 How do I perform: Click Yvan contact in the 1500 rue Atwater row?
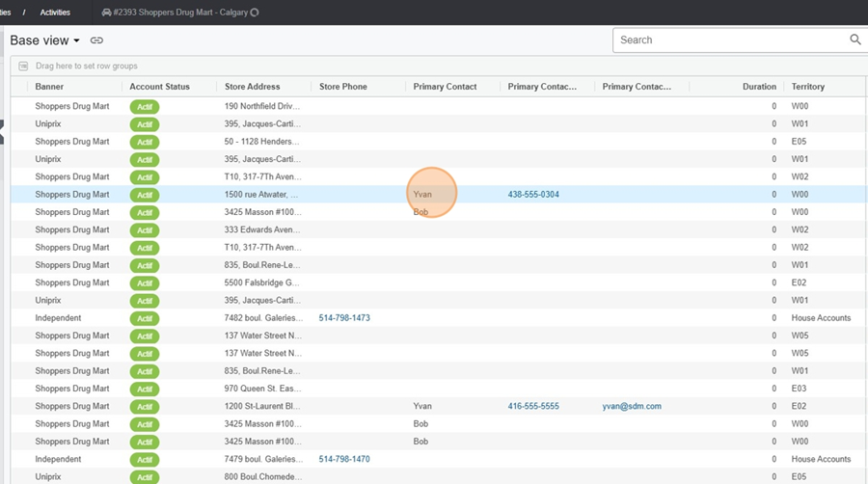pos(422,194)
